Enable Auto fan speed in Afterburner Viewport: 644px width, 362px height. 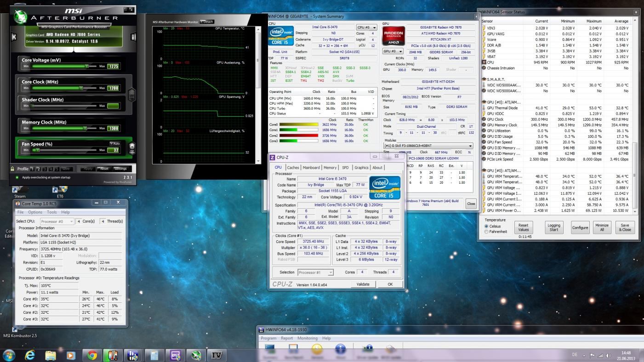coord(115,144)
